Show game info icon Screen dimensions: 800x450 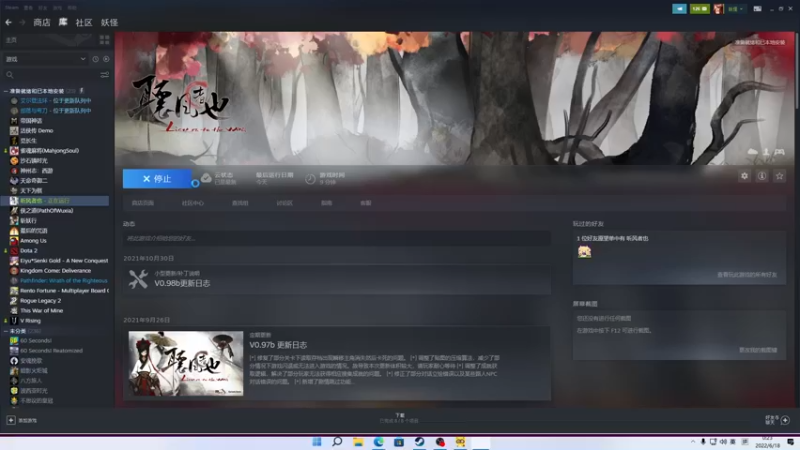pos(762,176)
